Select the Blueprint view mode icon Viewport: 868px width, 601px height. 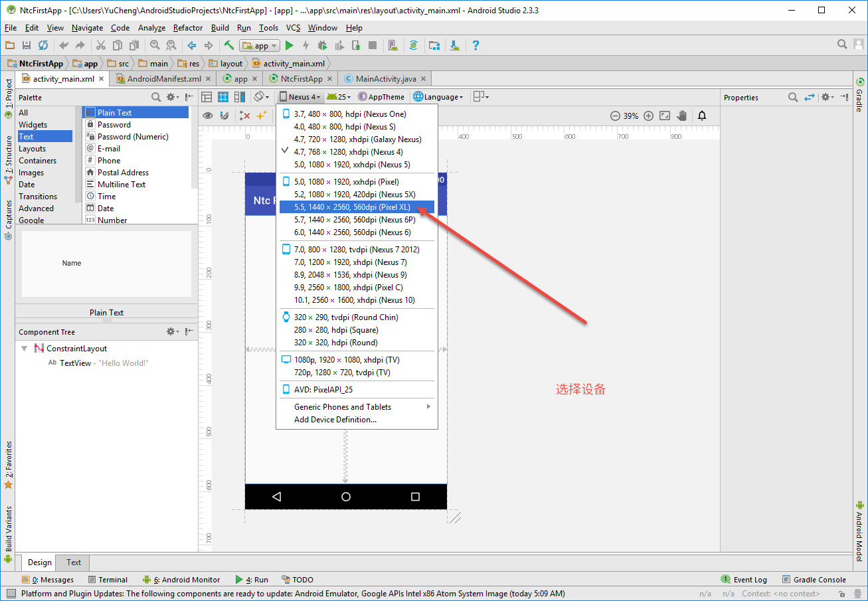click(223, 97)
